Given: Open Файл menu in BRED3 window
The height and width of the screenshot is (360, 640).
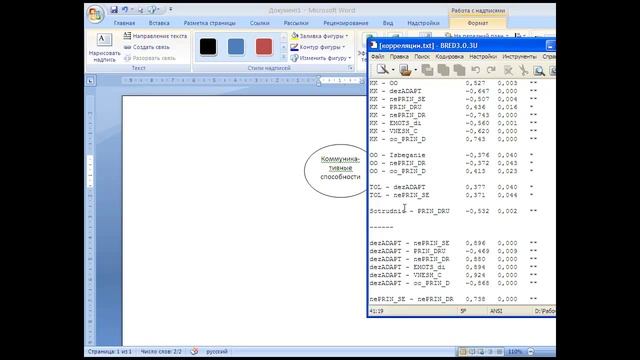Looking at the screenshot, I should [377, 56].
